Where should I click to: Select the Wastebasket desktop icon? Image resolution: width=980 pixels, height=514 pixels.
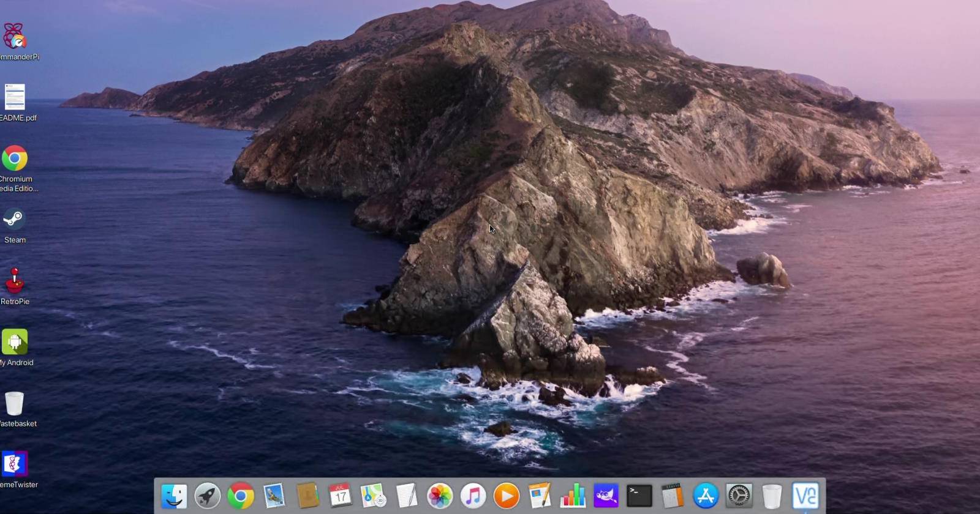16,409
